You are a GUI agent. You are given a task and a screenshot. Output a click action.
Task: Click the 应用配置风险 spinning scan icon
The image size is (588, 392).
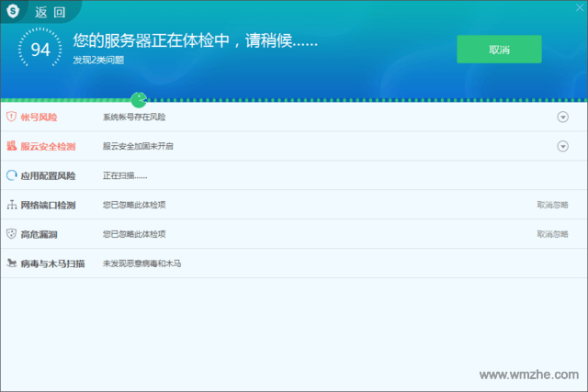[12, 175]
